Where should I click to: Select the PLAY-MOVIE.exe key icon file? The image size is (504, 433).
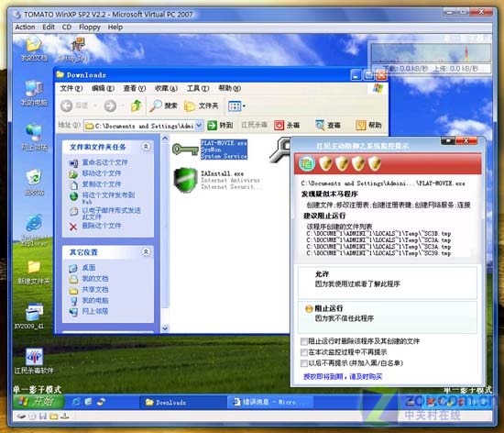pos(185,150)
